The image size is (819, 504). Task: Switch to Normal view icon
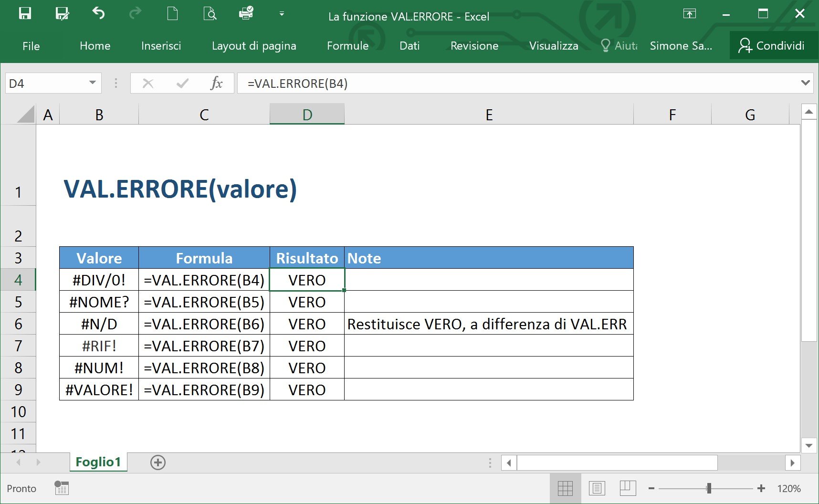565,488
